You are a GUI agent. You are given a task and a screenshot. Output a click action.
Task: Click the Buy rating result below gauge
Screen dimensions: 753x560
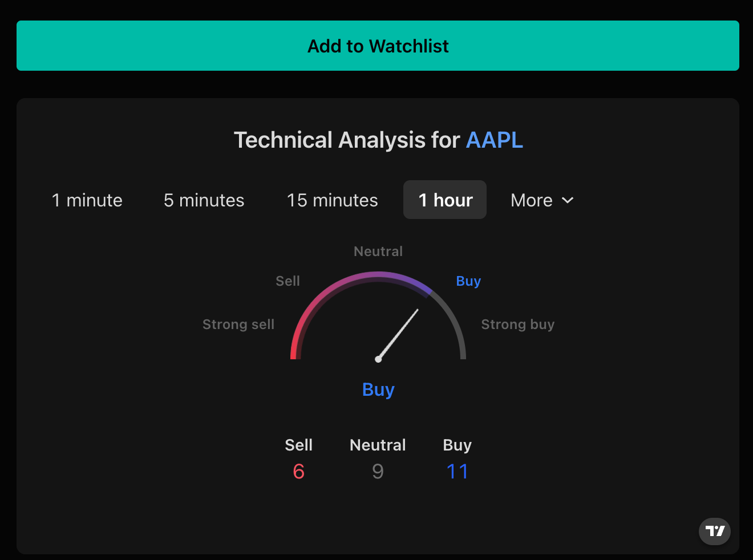[378, 389]
